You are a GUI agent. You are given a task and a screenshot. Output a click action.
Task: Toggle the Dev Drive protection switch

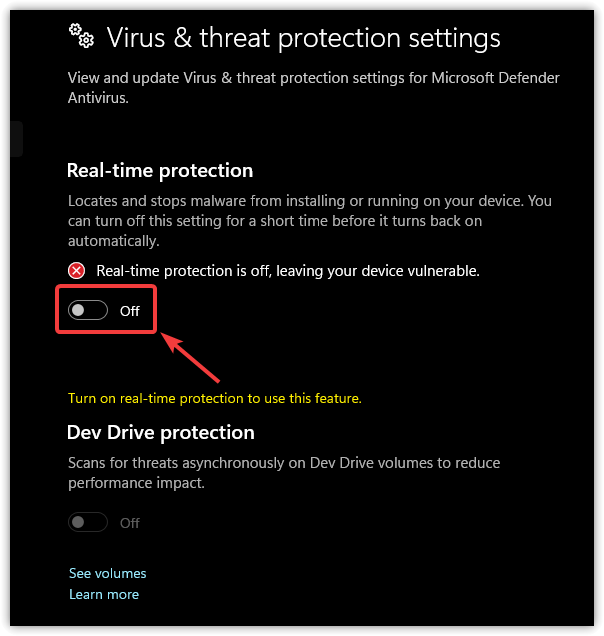pyautogui.click(x=87, y=522)
